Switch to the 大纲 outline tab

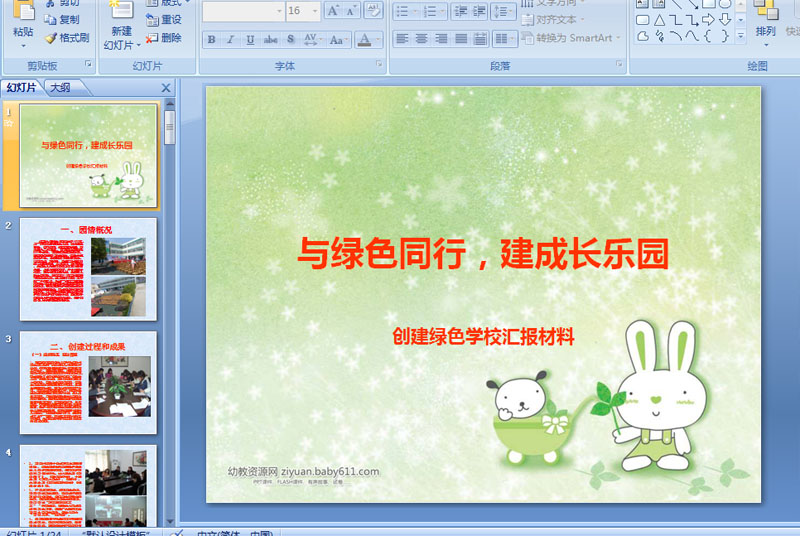60,88
